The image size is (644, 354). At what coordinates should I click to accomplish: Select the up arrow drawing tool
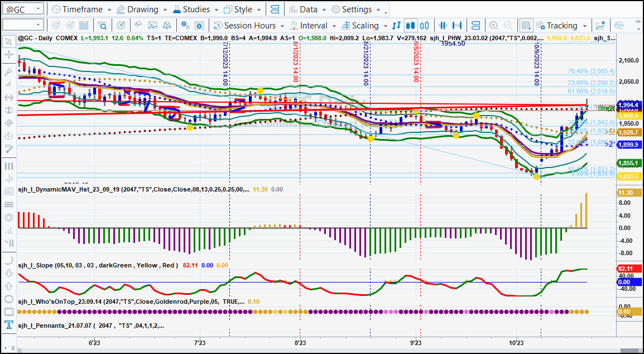(x=8, y=286)
